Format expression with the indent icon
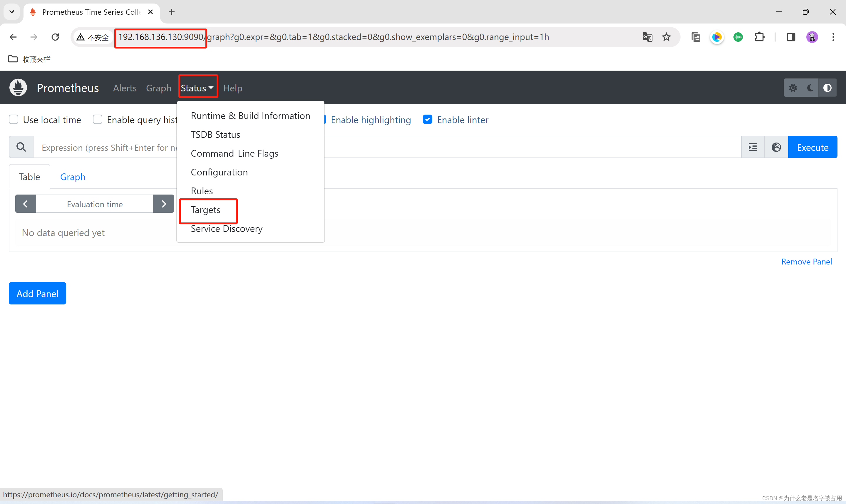 coord(753,147)
